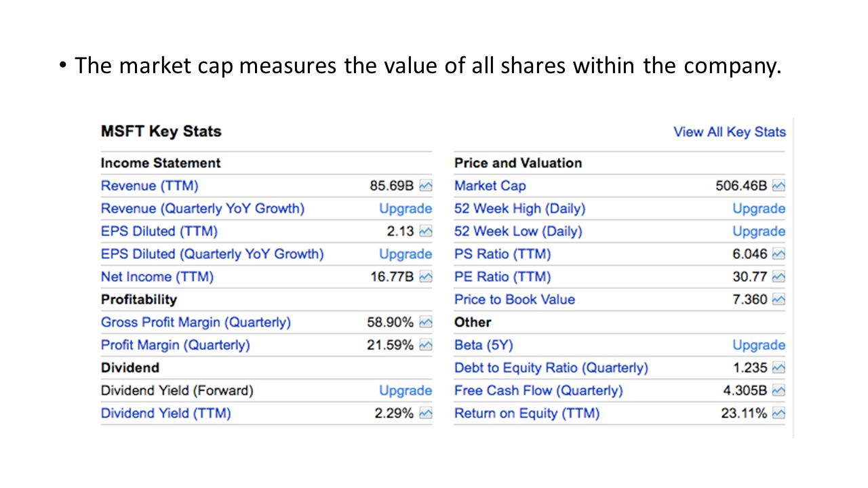Click chart icon next to 58.90% margin
868x488 pixels.
click(426, 322)
